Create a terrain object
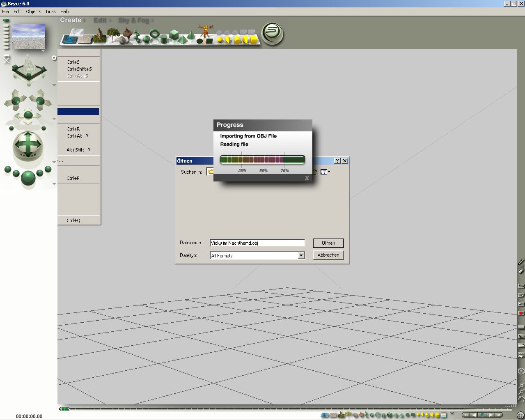 (x=99, y=35)
